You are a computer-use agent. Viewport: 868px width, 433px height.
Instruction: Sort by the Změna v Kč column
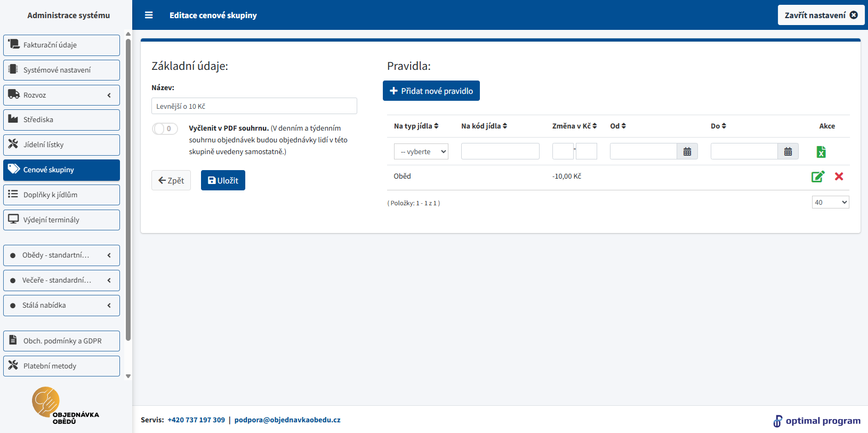point(574,126)
